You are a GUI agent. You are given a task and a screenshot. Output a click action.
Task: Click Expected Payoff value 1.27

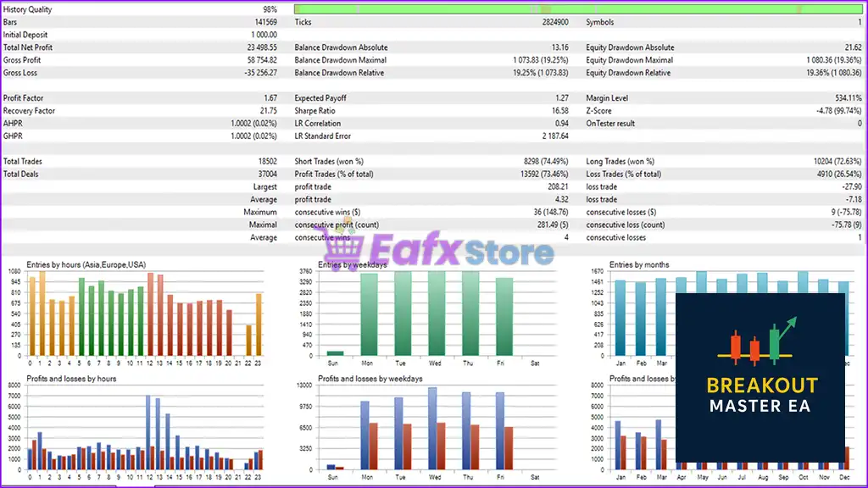coord(562,98)
